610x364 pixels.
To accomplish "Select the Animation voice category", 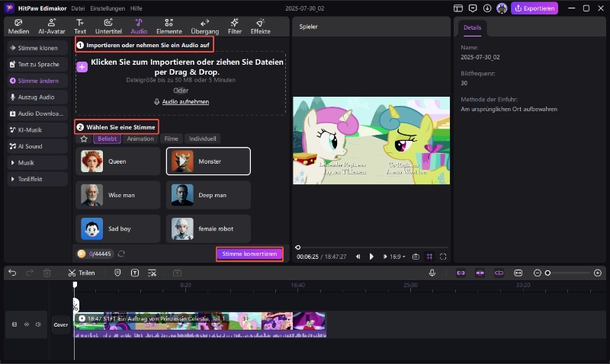I will [x=140, y=139].
